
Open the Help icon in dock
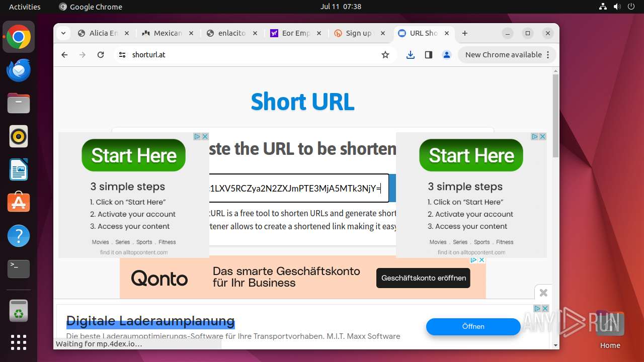tap(19, 236)
